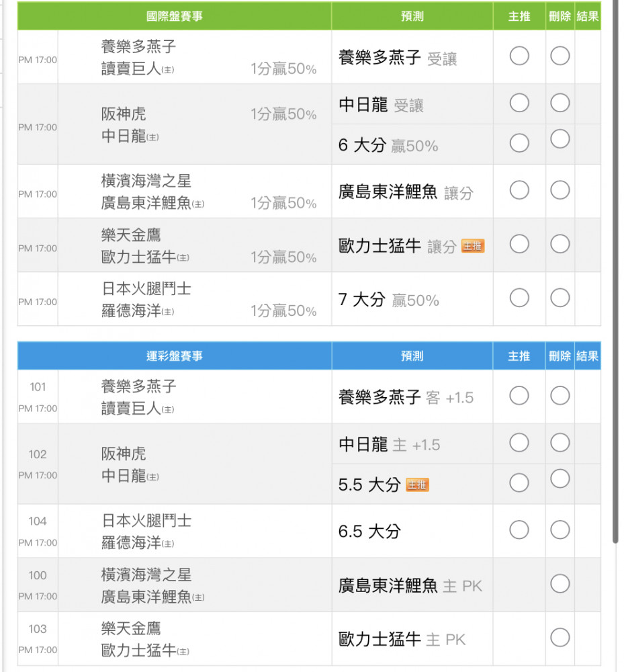This screenshot has height=672, width=624.
Task: Mark 中日龍 受讓 prediction as 主推
Action: [519, 103]
